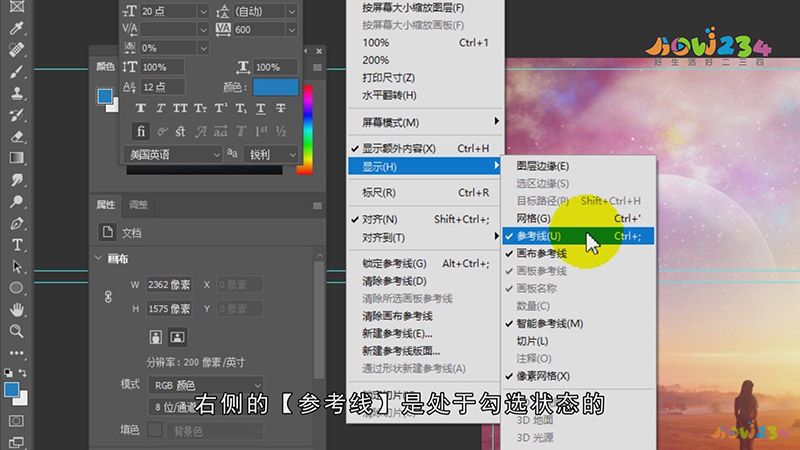Apply Faux Italic text style
Viewport: 800px width, 450px height.
point(160,108)
